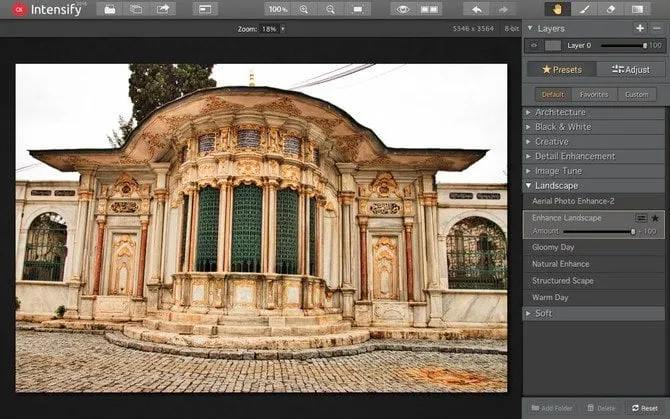Click the zoom in magnifier

tap(303, 9)
